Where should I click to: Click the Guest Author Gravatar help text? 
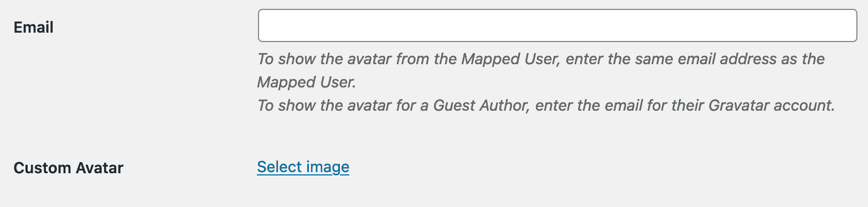point(546,105)
